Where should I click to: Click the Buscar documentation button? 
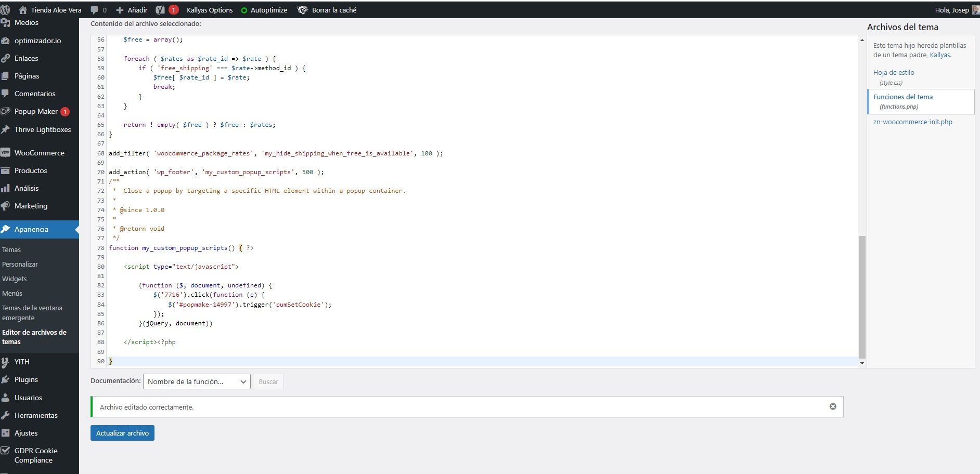(268, 381)
